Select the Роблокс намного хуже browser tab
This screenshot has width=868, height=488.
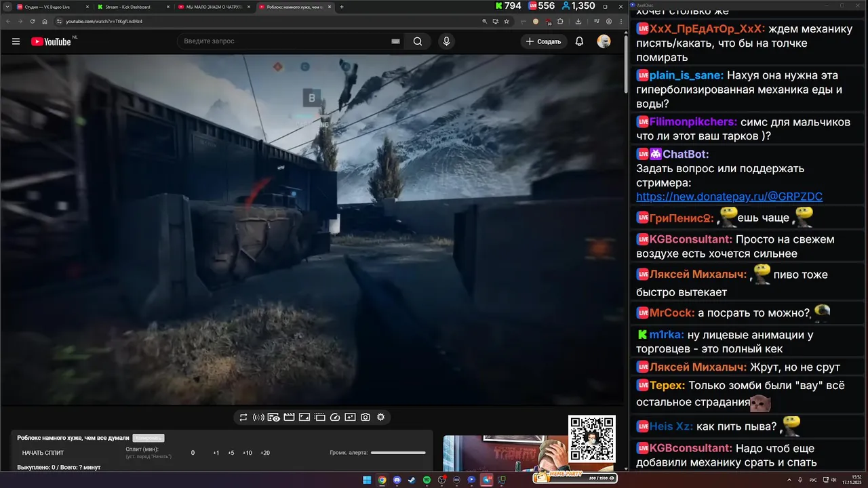coord(295,7)
